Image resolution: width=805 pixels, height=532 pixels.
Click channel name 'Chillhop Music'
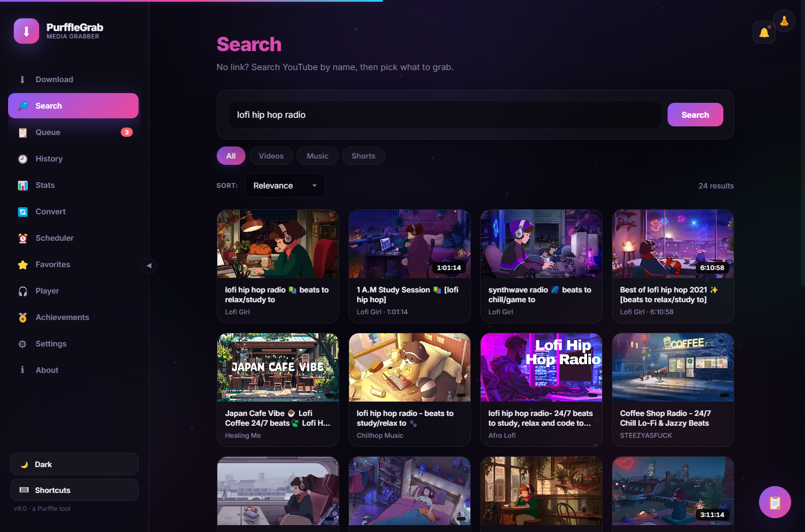(x=379, y=435)
